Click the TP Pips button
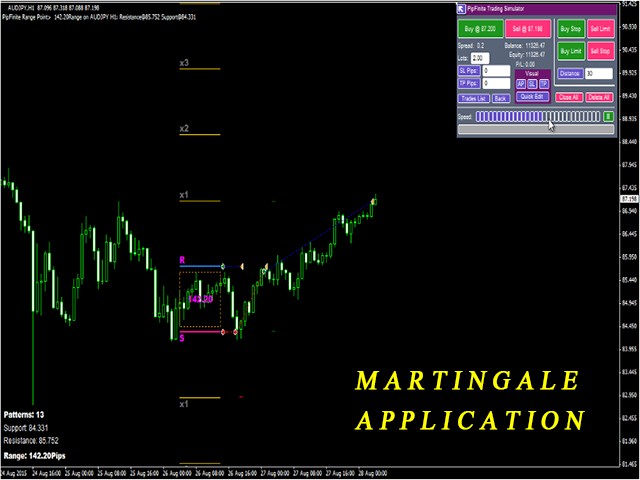This screenshot has width=640, height=480. tap(469, 84)
